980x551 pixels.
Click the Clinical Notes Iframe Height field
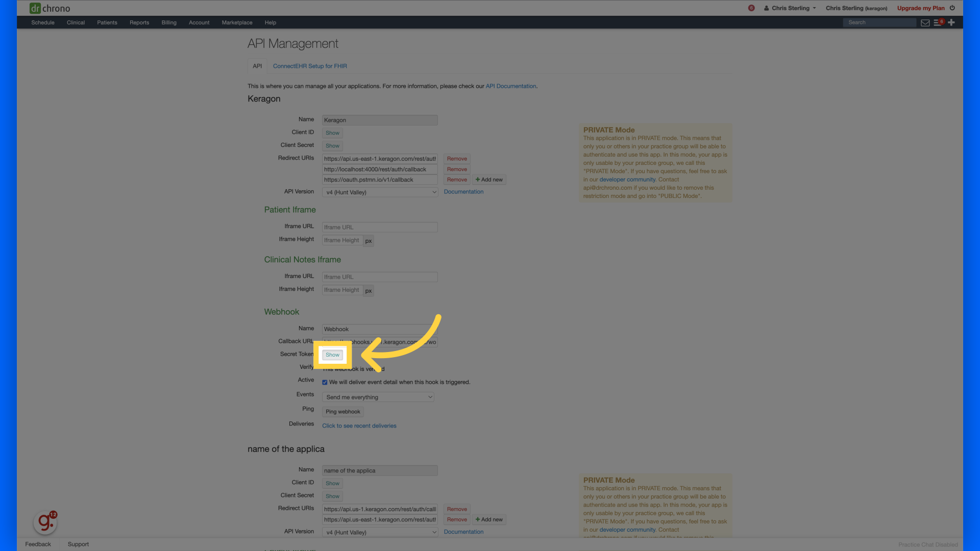point(342,290)
